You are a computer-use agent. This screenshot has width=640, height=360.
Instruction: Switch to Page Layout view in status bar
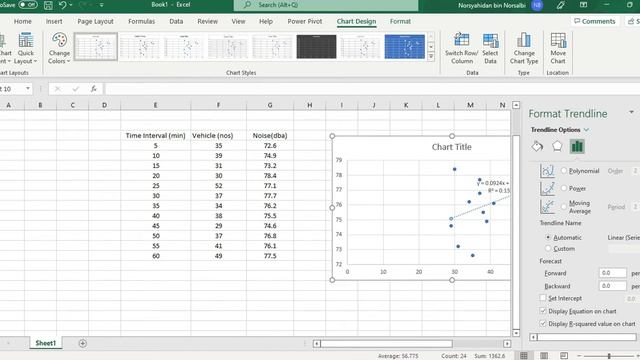point(544,356)
